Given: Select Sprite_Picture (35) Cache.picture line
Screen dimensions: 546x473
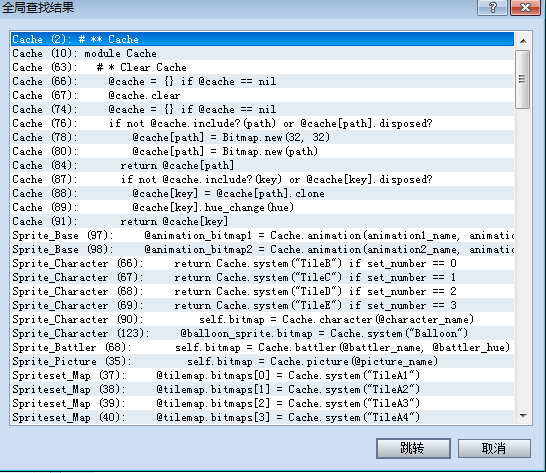Looking at the screenshot, I should pos(262,361).
